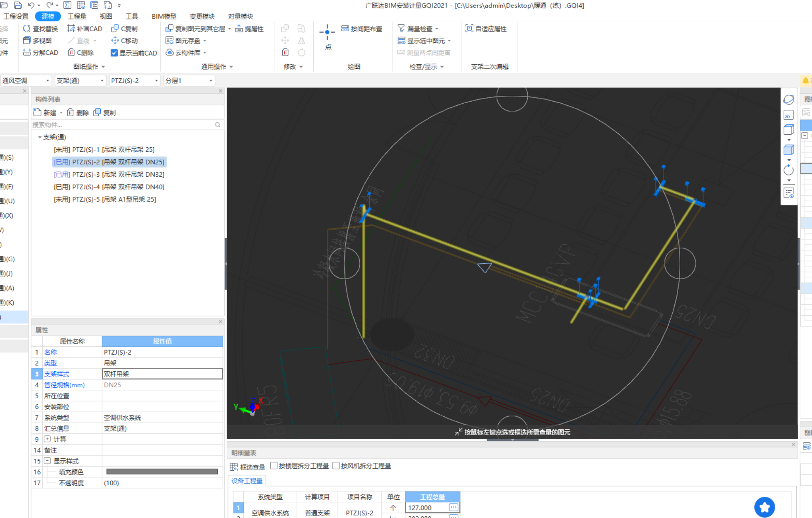Collapse the 显示样式 property row

click(x=47, y=461)
